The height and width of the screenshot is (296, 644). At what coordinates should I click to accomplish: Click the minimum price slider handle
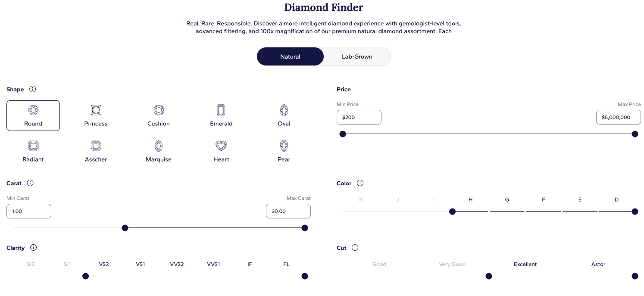point(343,134)
